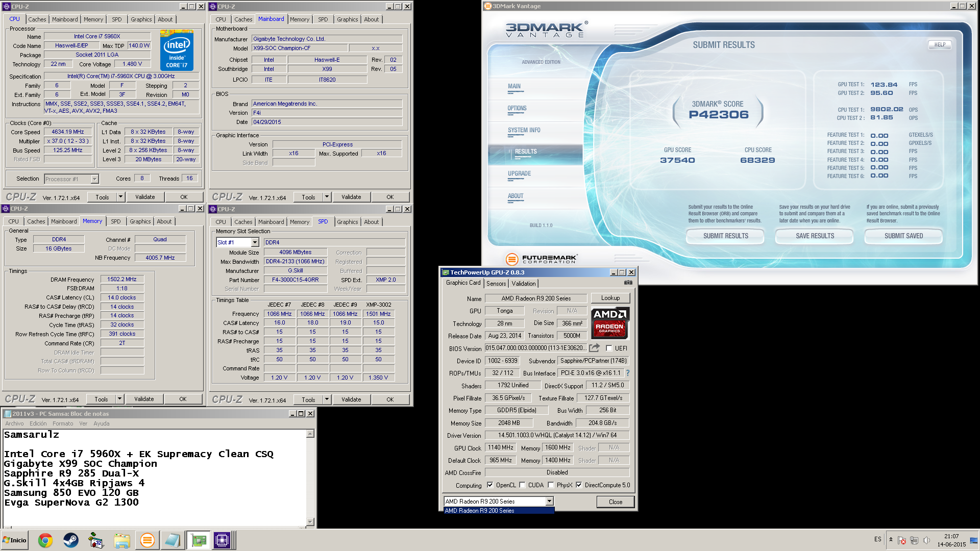Toggle the OpenCL checkbox

(490, 485)
